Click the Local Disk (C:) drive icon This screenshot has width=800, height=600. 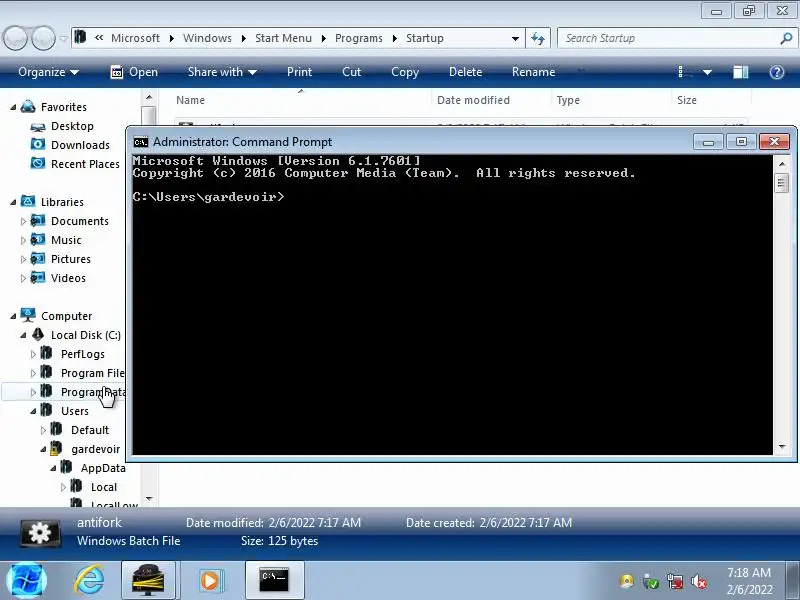tap(38, 334)
